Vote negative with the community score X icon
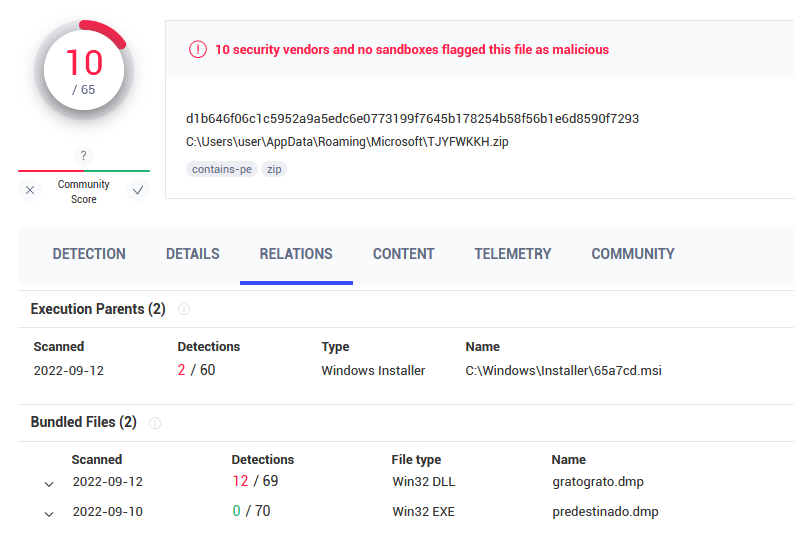 (x=30, y=190)
